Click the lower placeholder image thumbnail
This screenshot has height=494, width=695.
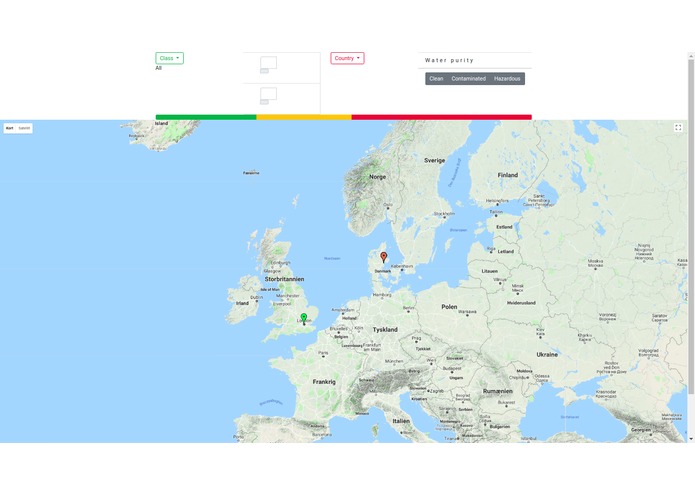pos(268,96)
